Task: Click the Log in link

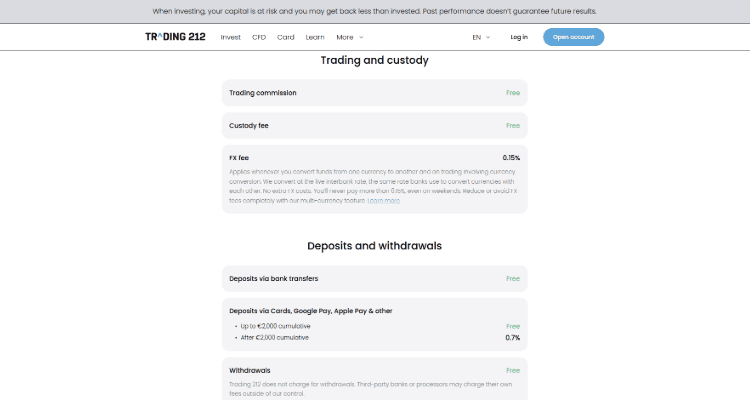Action: [x=519, y=37]
